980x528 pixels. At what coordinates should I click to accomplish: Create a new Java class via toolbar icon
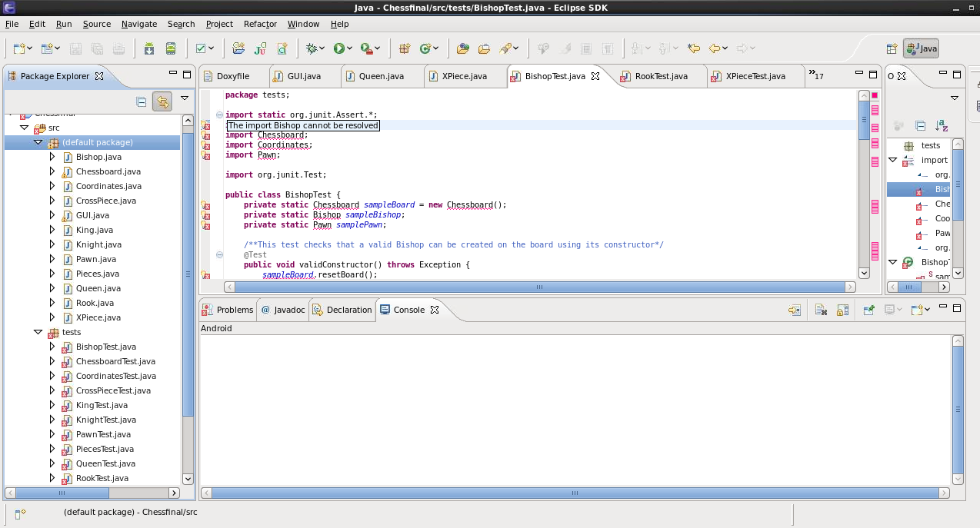280,48
